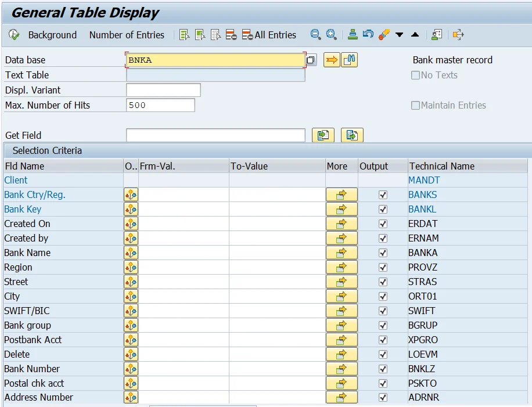The height and width of the screenshot is (407, 532).
Task: Click the orange export arrow toolbar icon
Action: pos(458,35)
